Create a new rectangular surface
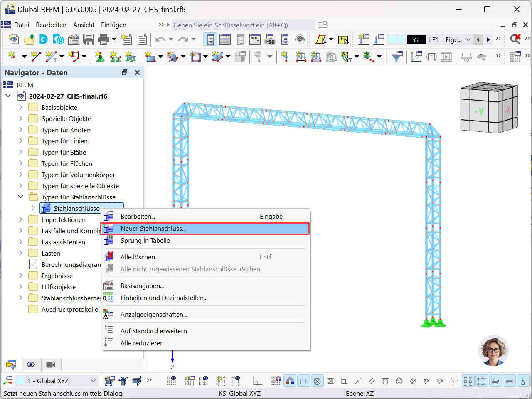532x399 pixels. click(150, 56)
